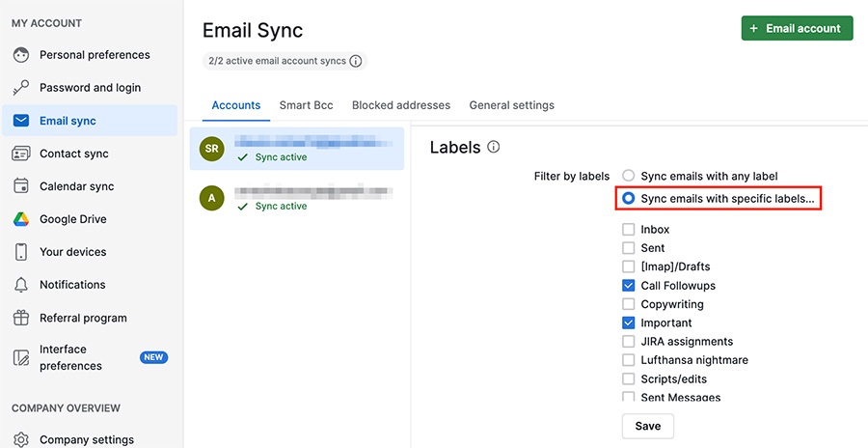The height and width of the screenshot is (448, 868).
Task: Save the label filter settings
Action: (648, 426)
